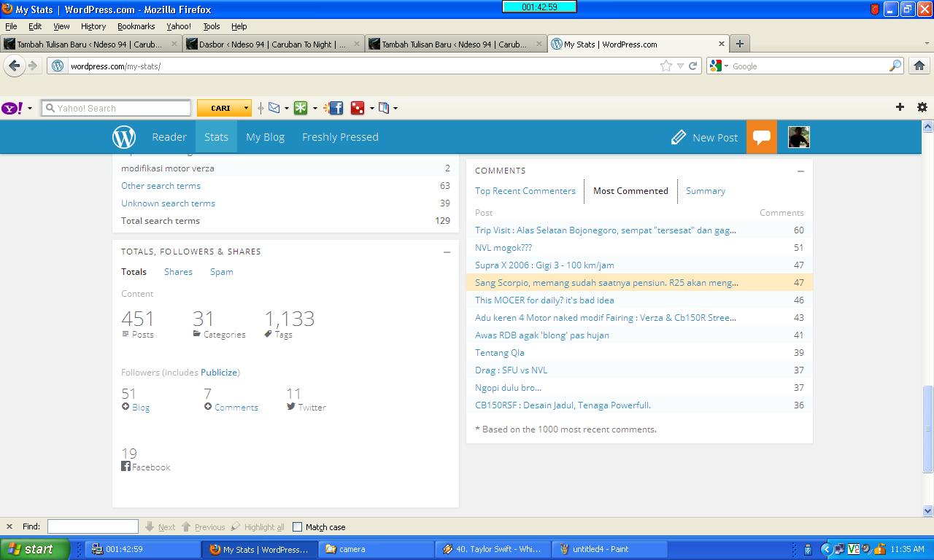This screenshot has width=934, height=560.
Task: Collapse the Totals, Followers & Shares panel
Action: [447, 252]
